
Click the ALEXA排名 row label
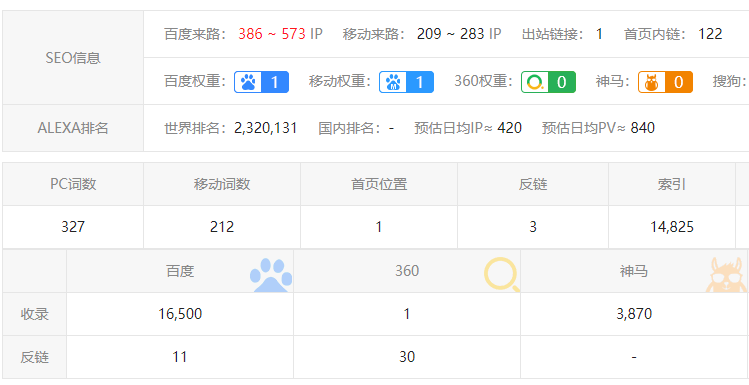tap(73, 128)
